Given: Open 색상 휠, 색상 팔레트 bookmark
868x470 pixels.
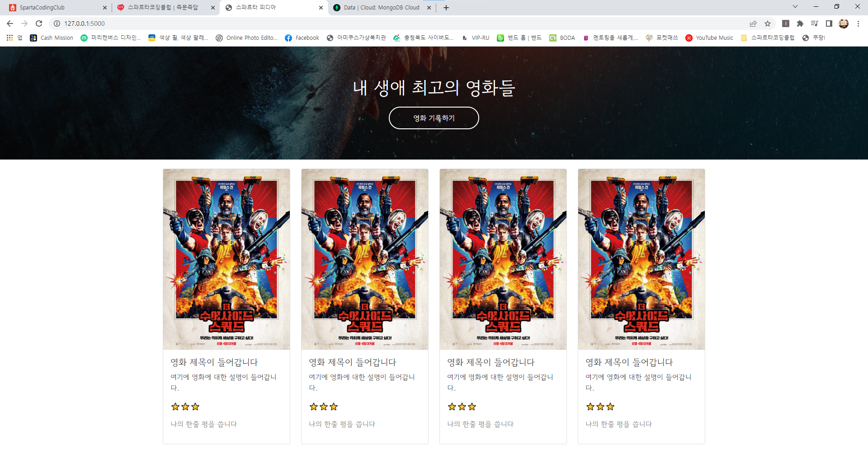Looking at the screenshot, I should (x=179, y=38).
